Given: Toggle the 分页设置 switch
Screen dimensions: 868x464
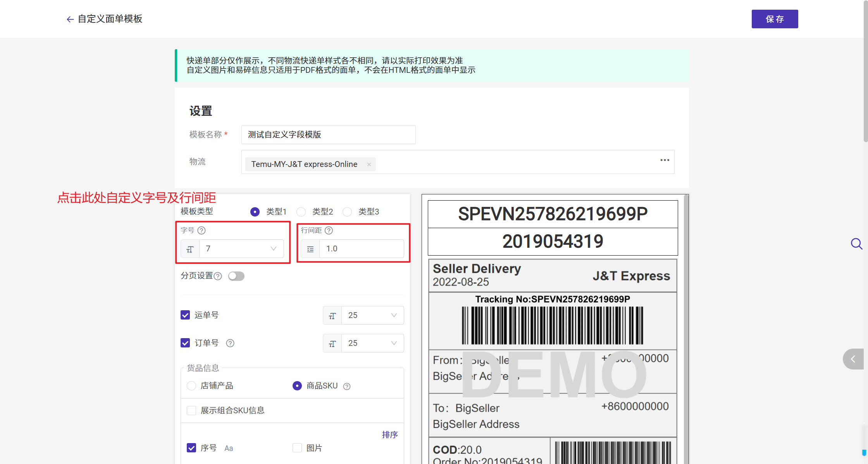Looking at the screenshot, I should click(236, 276).
